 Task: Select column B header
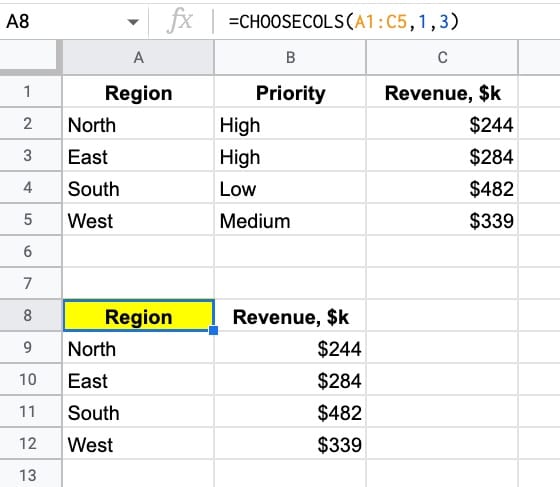(290, 57)
